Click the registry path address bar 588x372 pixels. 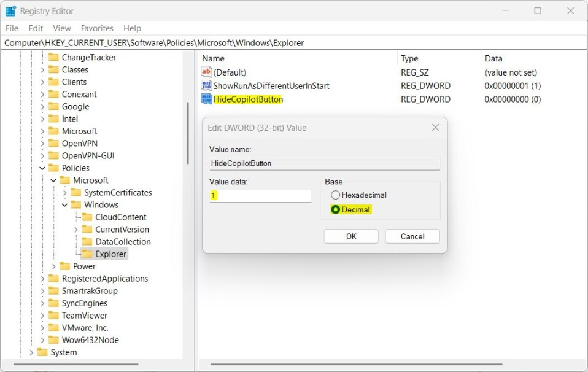293,43
